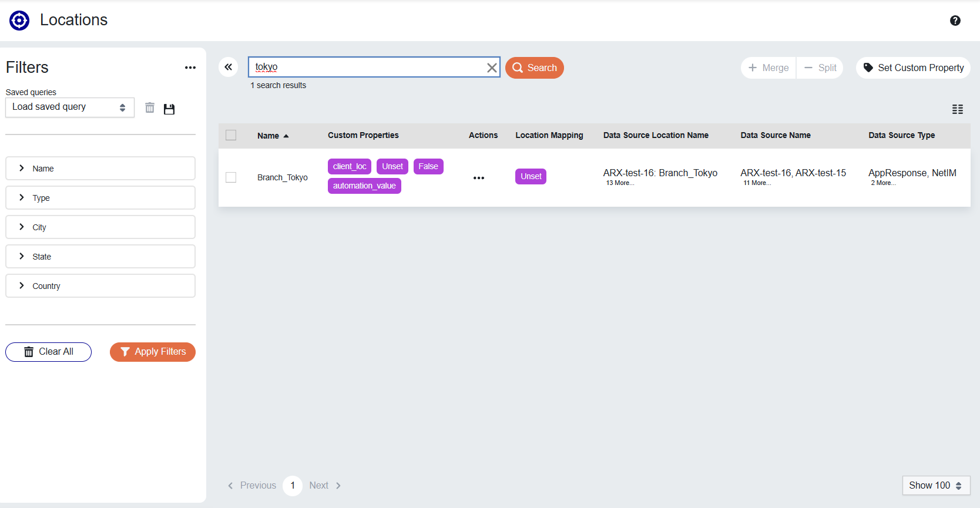Click the Apply Filters button

(153, 352)
